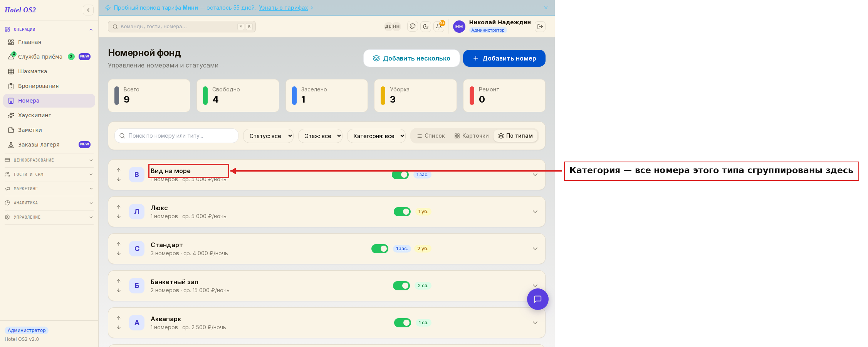The height and width of the screenshot is (347, 868).
Task: Click the Уборка stat card
Action: [x=415, y=96]
